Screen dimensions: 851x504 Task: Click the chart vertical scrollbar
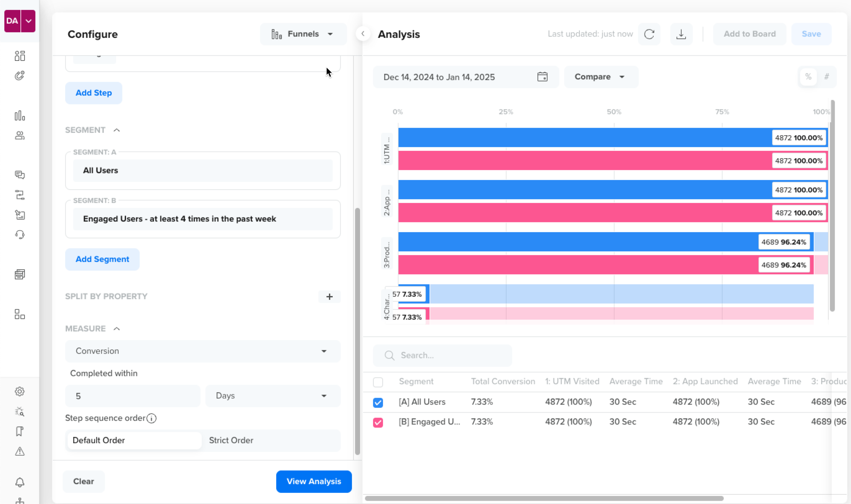(x=832, y=205)
